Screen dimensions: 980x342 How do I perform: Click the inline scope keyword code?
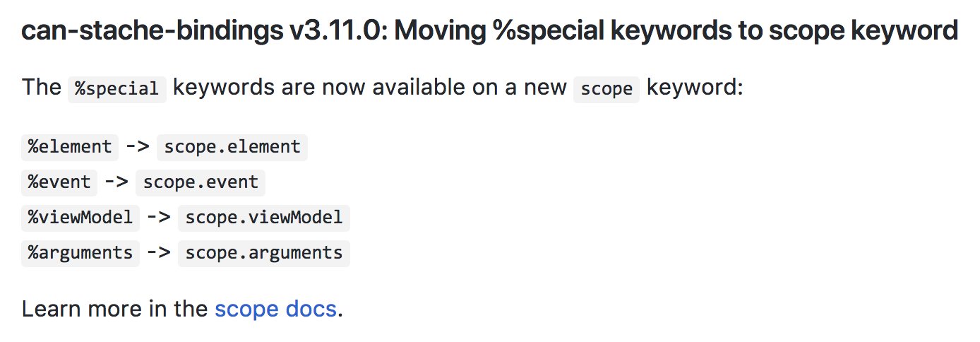point(606,89)
